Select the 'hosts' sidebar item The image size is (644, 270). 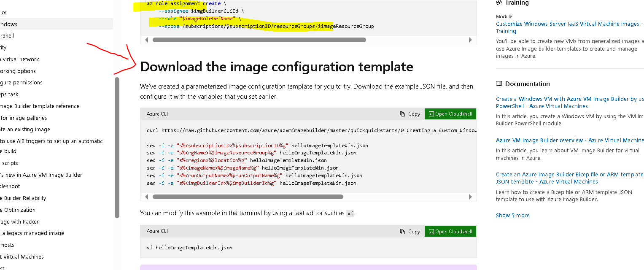(x=7, y=245)
